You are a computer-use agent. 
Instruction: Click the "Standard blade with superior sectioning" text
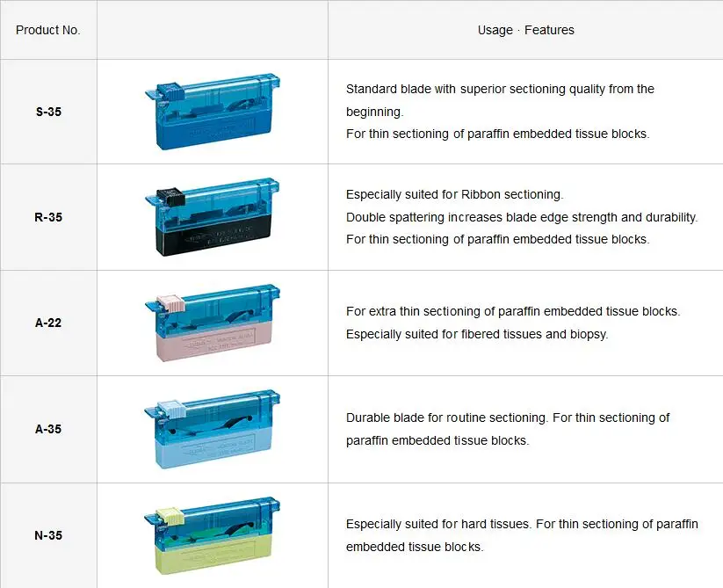(500, 89)
